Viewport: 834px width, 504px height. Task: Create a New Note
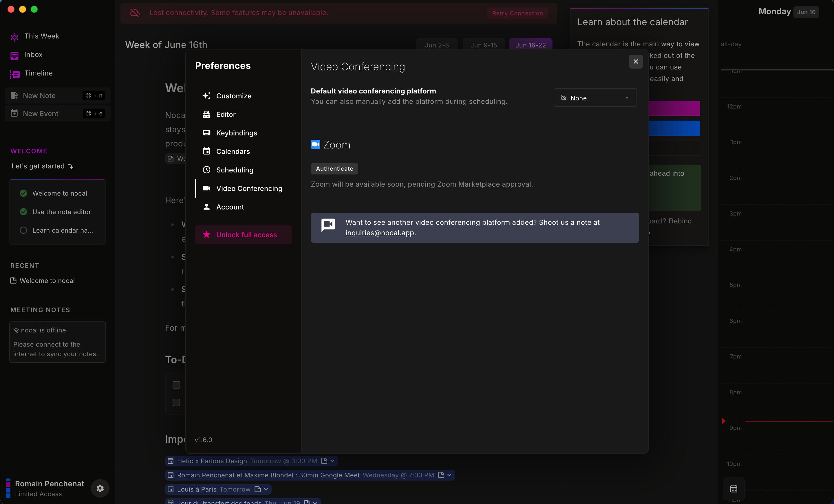(x=58, y=95)
